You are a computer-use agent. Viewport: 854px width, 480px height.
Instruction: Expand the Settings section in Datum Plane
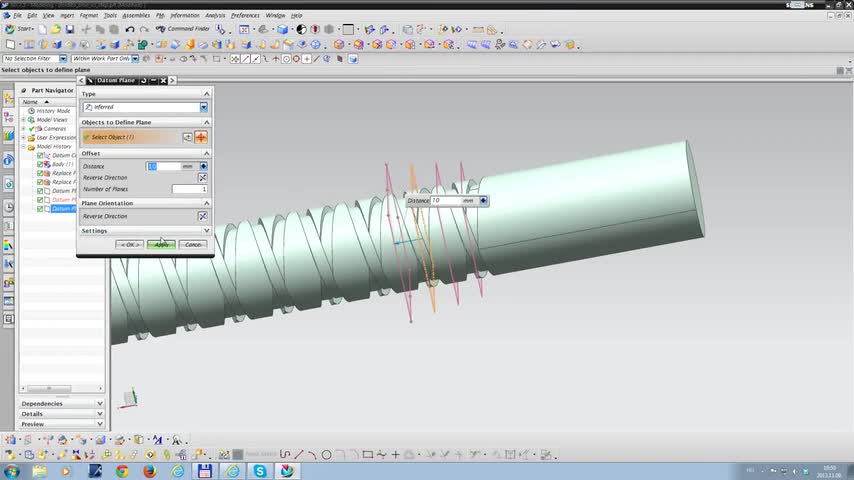(206, 231)
